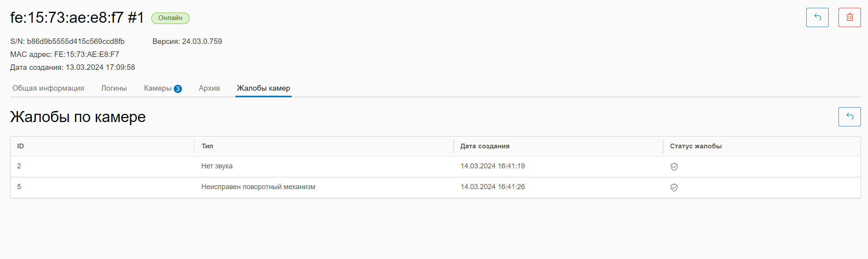Click shield status icon for complaint ID 5
The image size is (868, 259).
674,188
